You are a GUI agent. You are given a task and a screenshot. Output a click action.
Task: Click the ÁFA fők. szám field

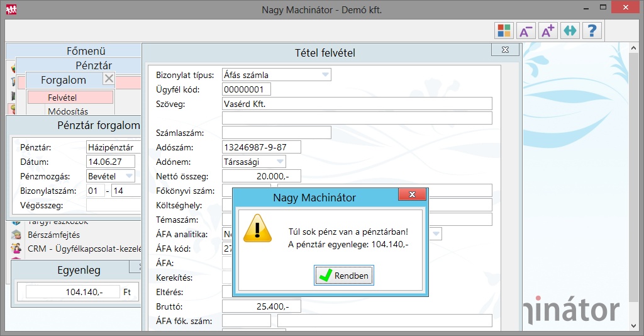pyautogui.click(x=247, y=320)
